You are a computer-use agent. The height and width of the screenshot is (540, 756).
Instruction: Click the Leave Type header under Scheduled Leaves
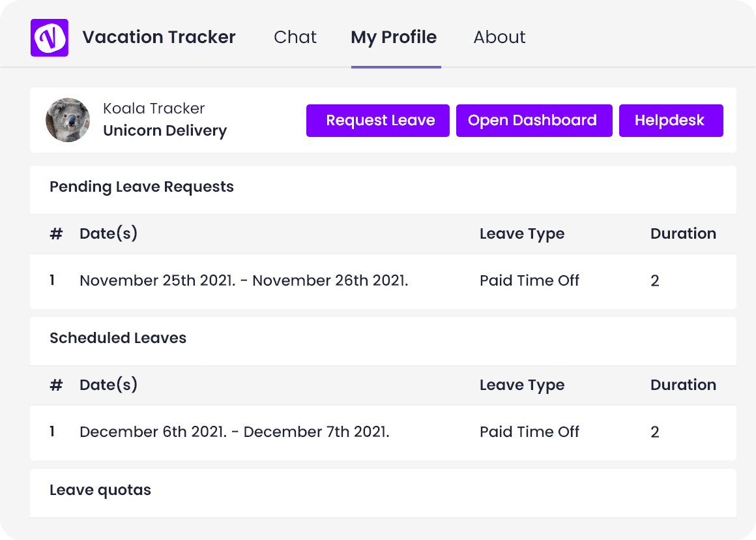[x=522, y=385]
